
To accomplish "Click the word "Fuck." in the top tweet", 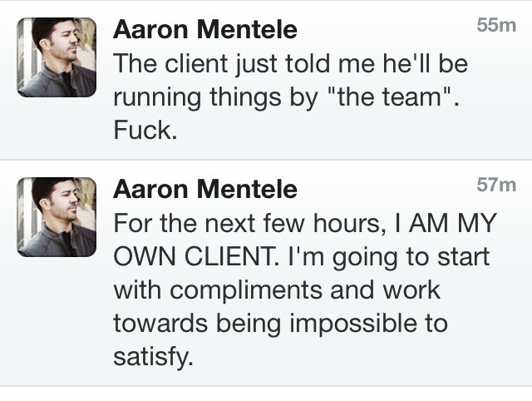I will point(145,131).
